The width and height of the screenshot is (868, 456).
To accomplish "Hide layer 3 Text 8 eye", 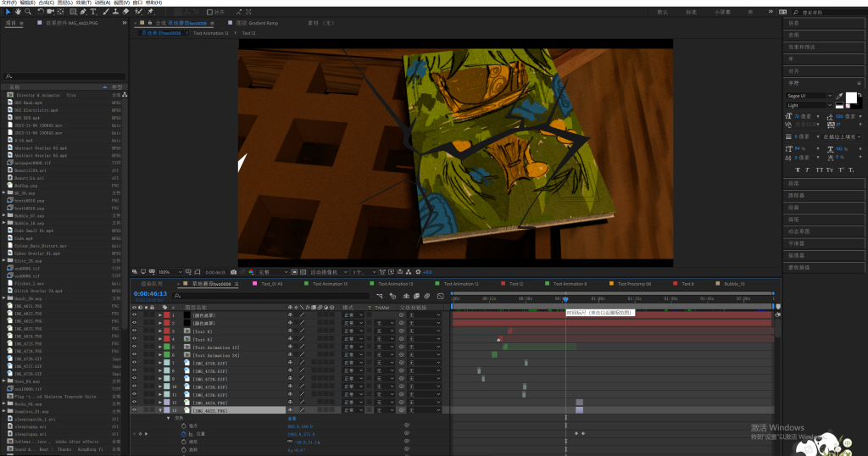I will 134,331.
